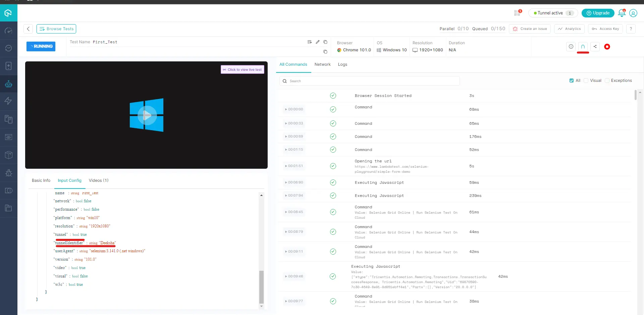Expand the command at 00:00:33
Viewport: 644px width, 315px height.
tap(294, 123)
